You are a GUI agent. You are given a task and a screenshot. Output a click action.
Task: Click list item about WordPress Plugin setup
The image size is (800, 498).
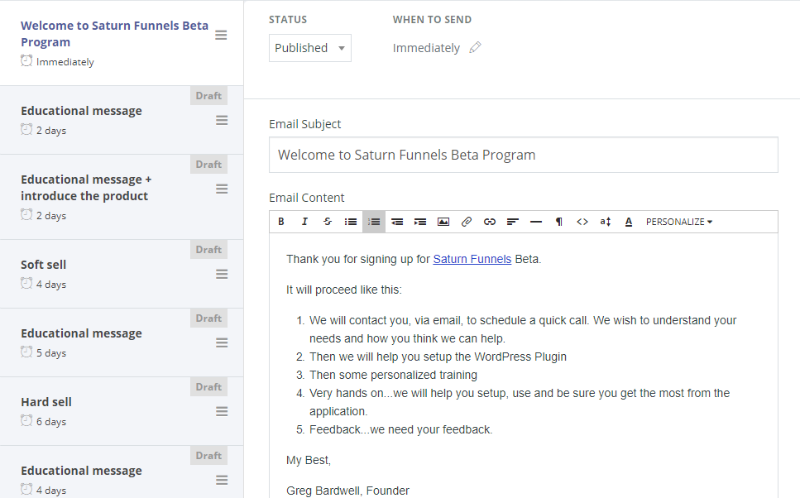pos(438,357)
